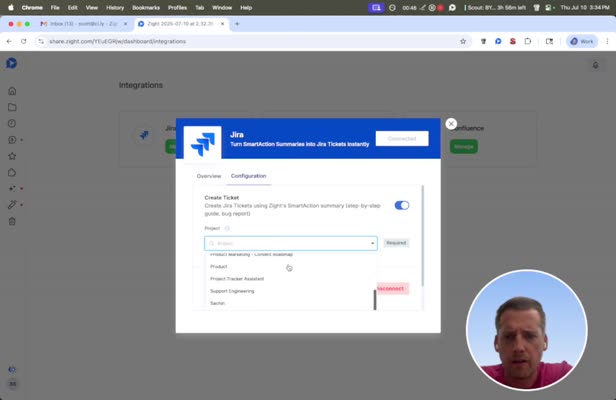Toggle the Create Ticket switch
The width and height of the screenshot is (616, 400).
point(402,206)
